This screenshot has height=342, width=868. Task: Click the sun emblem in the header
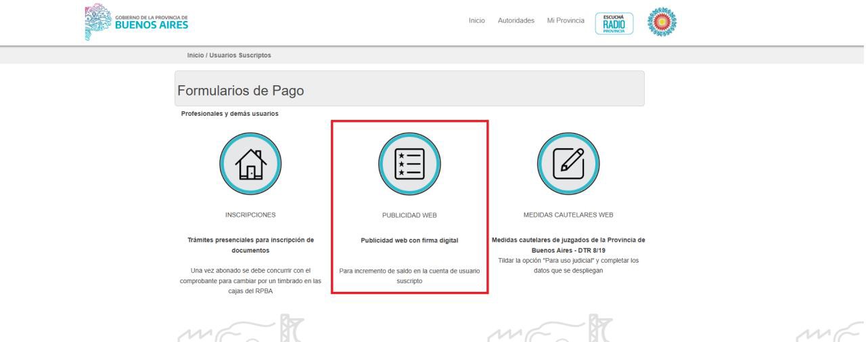tap(661, 22)
